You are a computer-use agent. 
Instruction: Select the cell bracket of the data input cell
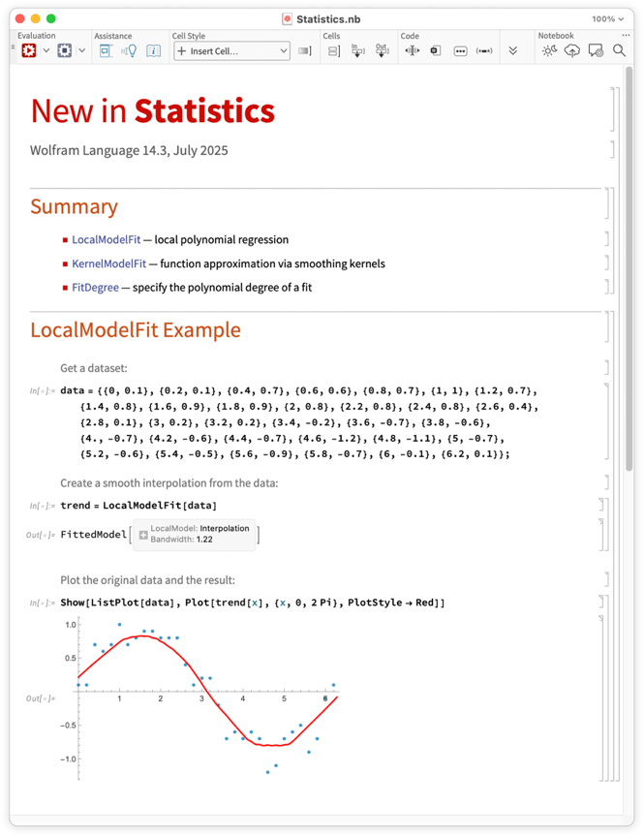[606, 421]
